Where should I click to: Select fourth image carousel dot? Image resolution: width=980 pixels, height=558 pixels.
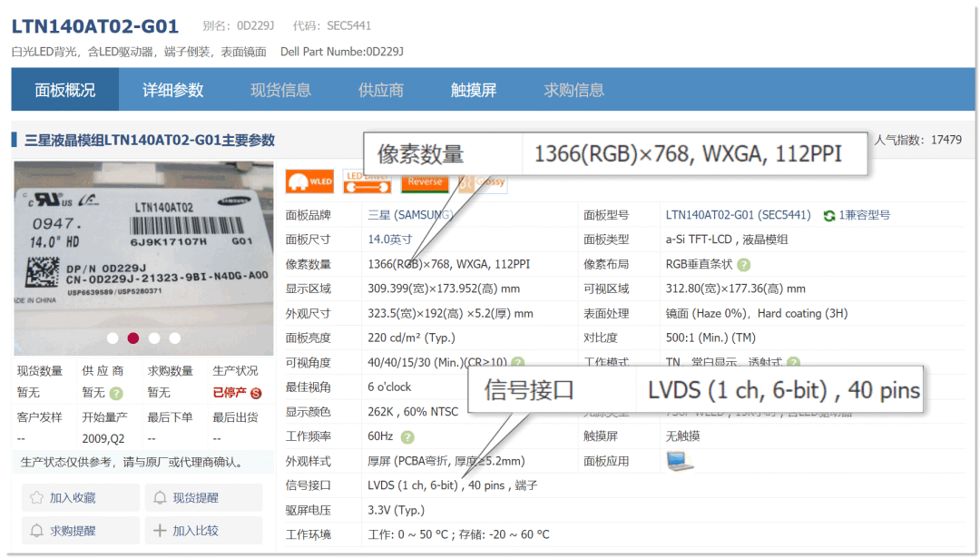click(x=175, y=338)
